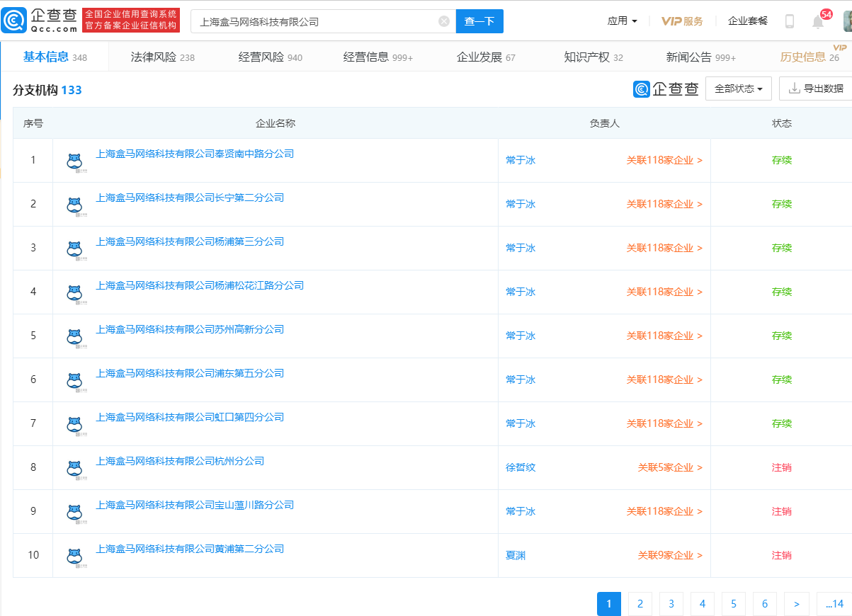Go to pagination page 4
Screen dimensions: 852x616
click(703, 604)
